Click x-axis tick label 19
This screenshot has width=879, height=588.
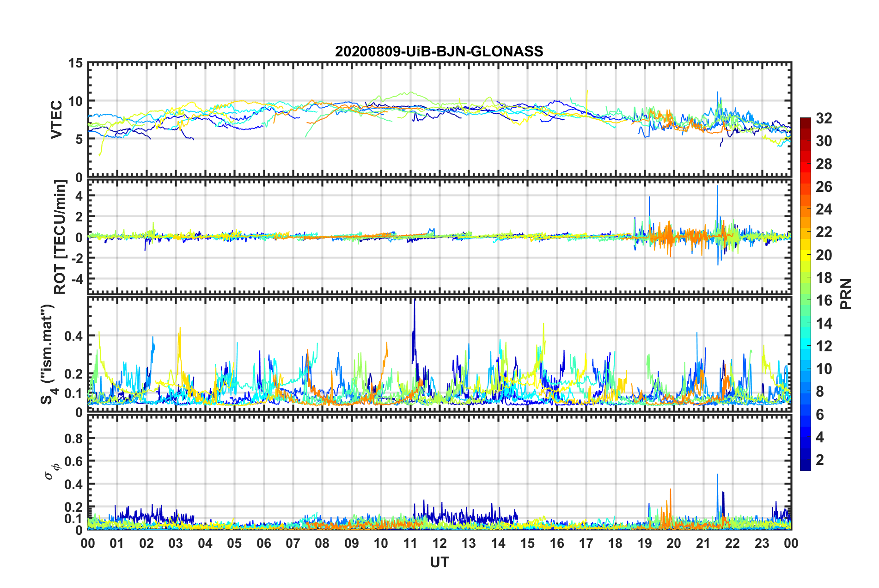coord(645,543)
